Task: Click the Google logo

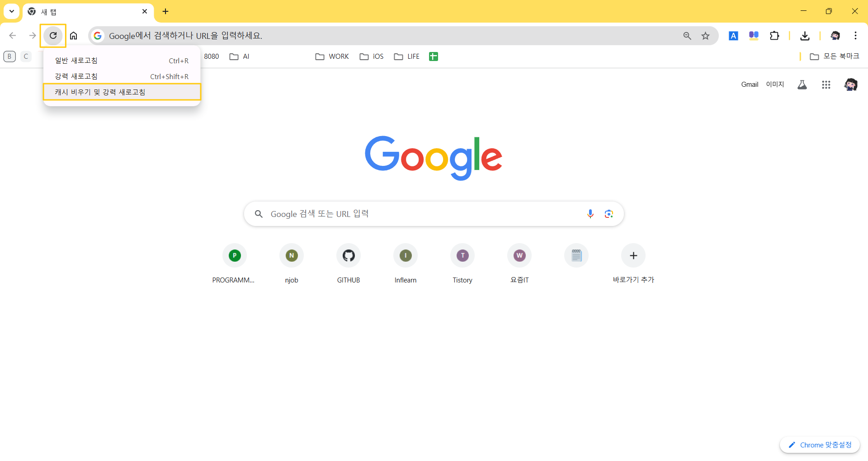Action: coord(434,158)
